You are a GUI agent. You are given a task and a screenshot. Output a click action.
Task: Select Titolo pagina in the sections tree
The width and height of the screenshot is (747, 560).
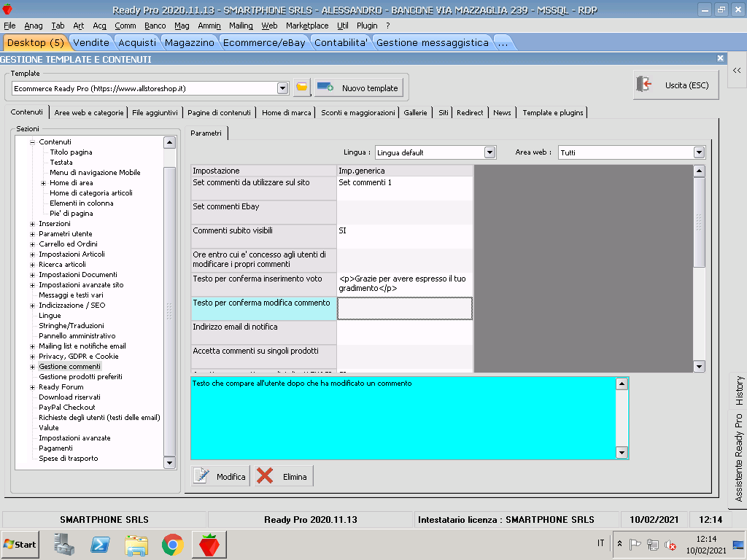71,152
